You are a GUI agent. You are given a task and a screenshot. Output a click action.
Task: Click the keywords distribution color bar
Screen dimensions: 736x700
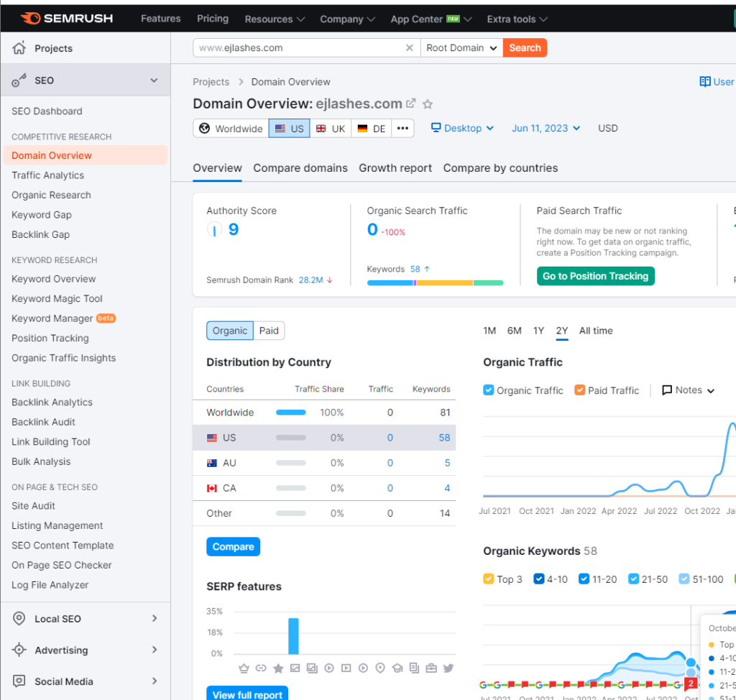click(435, 283)
